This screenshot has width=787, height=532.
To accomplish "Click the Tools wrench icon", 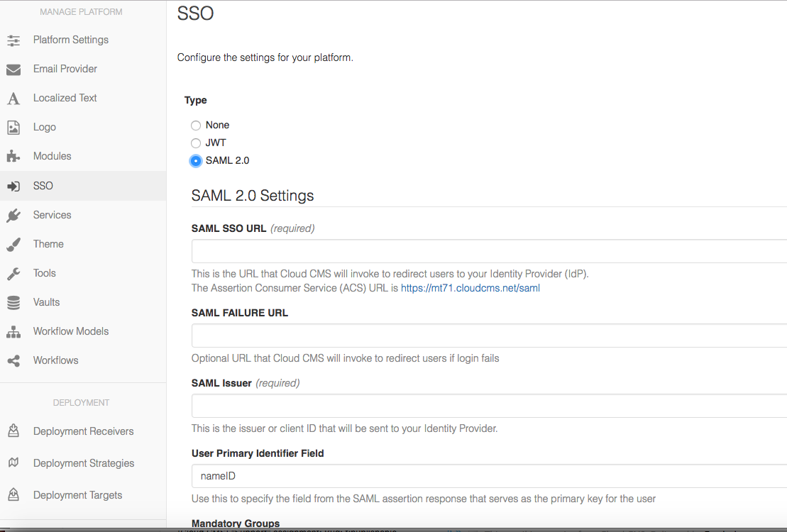I will point(13,272).
